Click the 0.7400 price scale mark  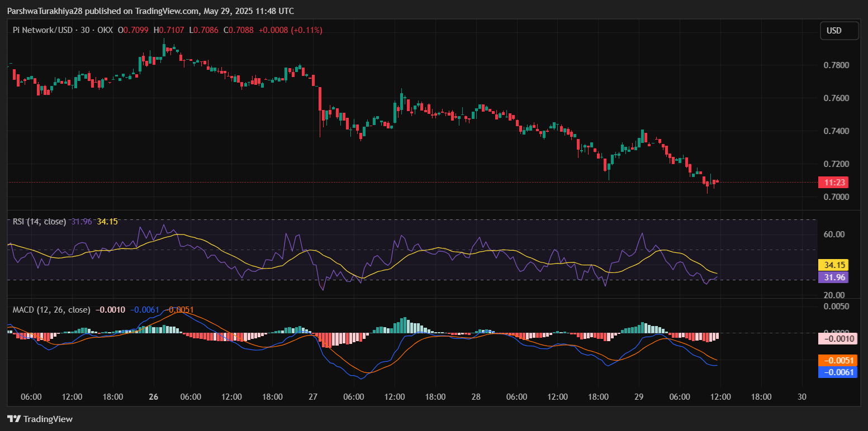[837, 131]
